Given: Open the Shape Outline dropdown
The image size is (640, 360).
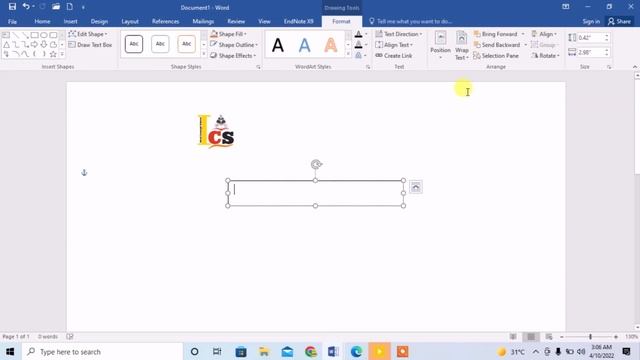Looking at the screenshot, I should tap(233, 45).
